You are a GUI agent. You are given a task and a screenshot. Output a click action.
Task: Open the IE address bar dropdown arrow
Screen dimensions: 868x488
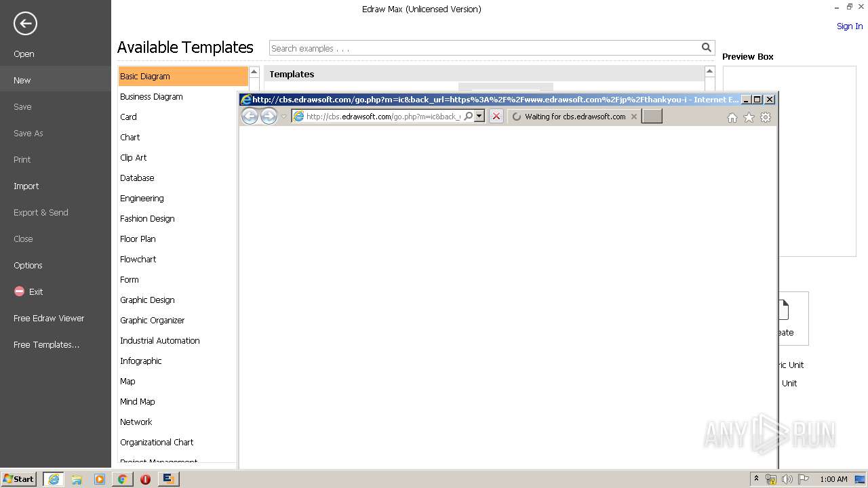(x=479, y=117)
